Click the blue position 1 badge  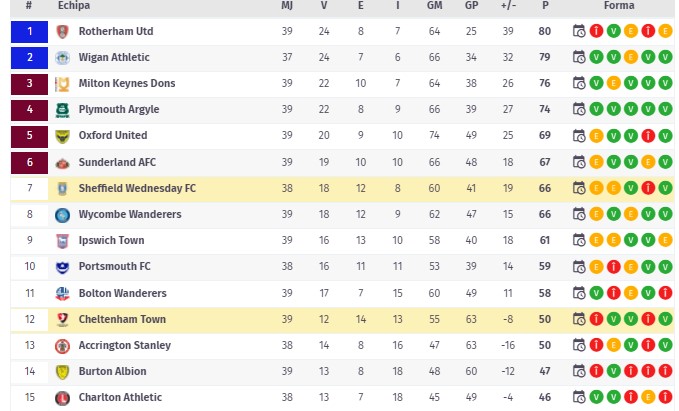tap(29, 31)
